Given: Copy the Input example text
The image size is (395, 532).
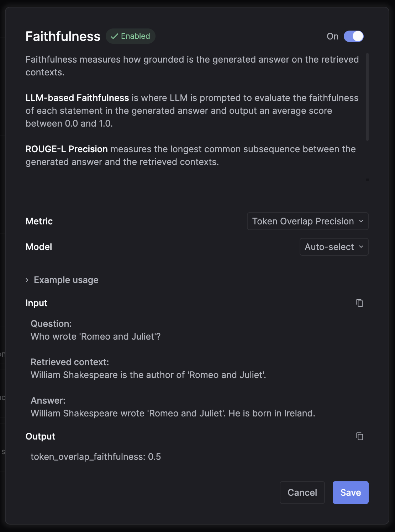Looking at the screenshot, I should point(359,303).
